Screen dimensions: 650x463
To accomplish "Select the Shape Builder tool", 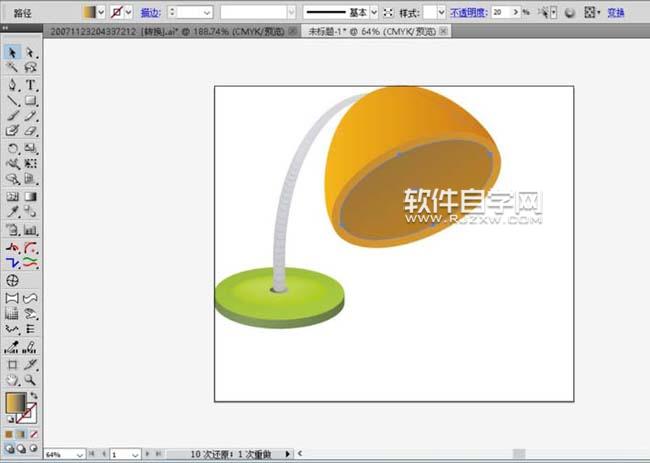I will click(12, 179).
